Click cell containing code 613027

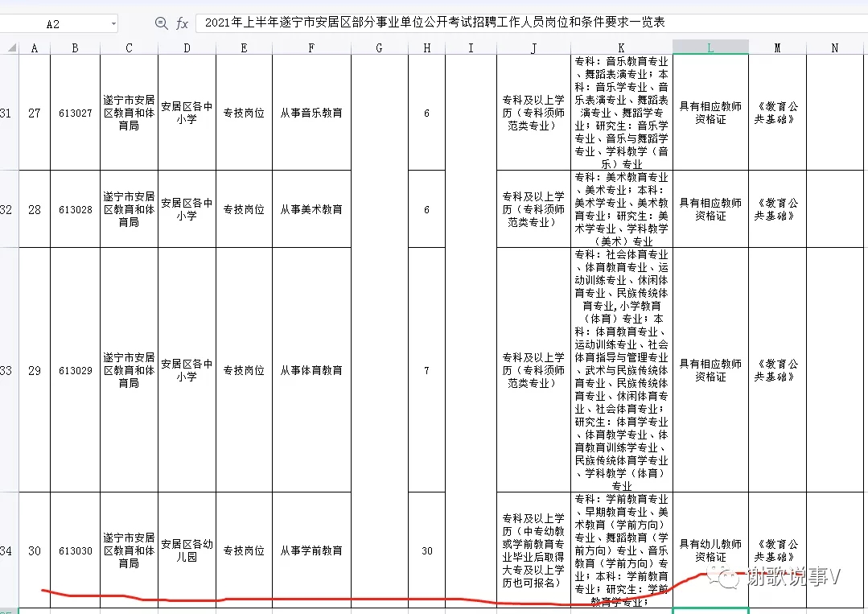75,113
